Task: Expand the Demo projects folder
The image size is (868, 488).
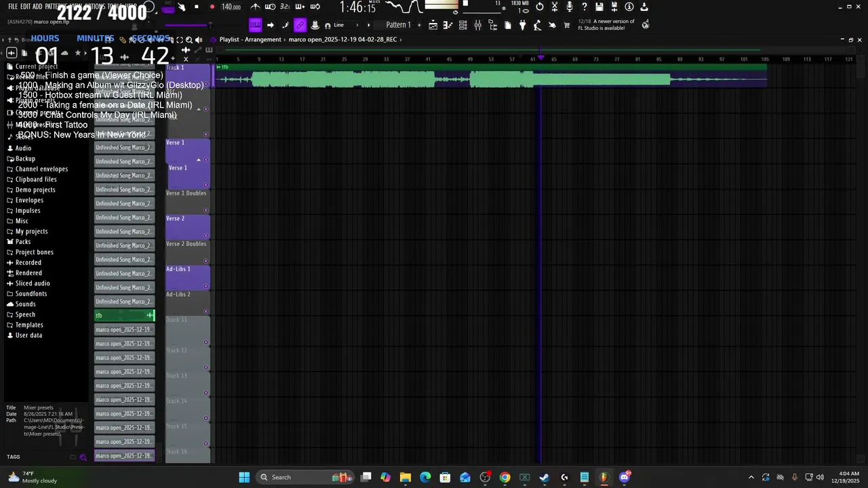Action: pyautogui.click(x=35, y=190)
